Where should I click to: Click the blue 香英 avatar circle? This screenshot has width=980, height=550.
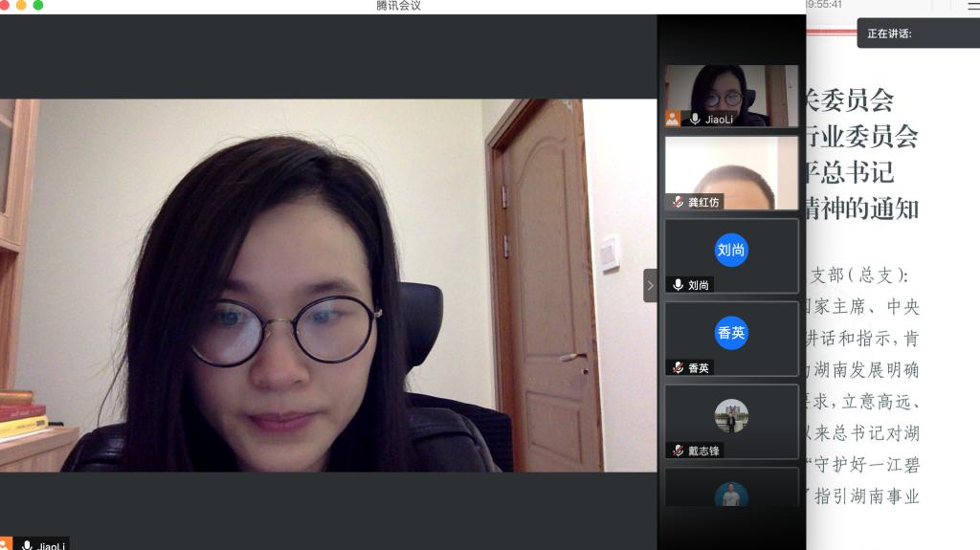731,333
